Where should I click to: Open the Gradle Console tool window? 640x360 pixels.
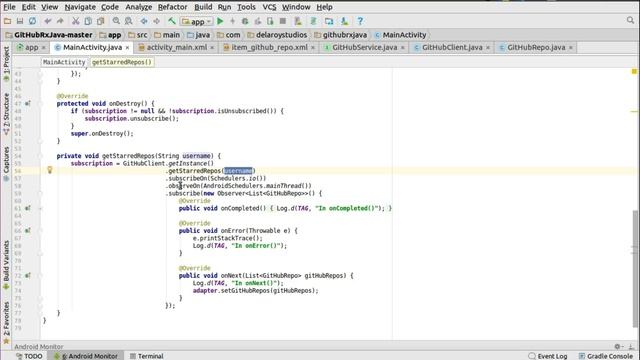tap(606, 356)
